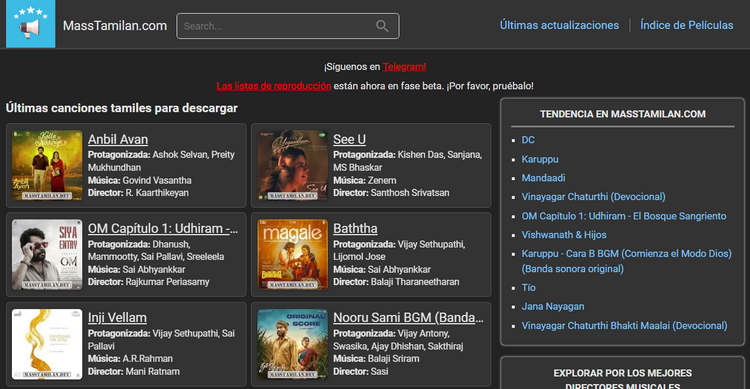Open the Nooru Sami BGM album title
The width and height of the screenshot is (750, 389).
[408, 317]
